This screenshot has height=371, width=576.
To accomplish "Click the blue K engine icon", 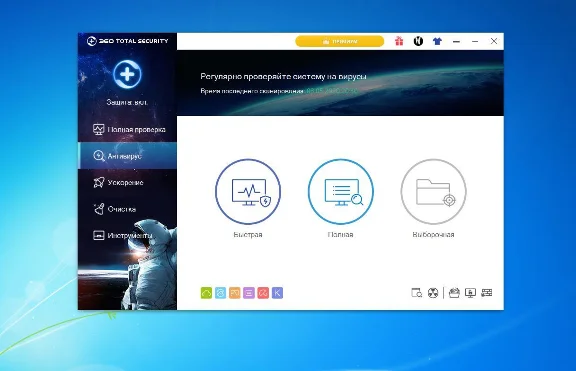I will coord(277,293).
